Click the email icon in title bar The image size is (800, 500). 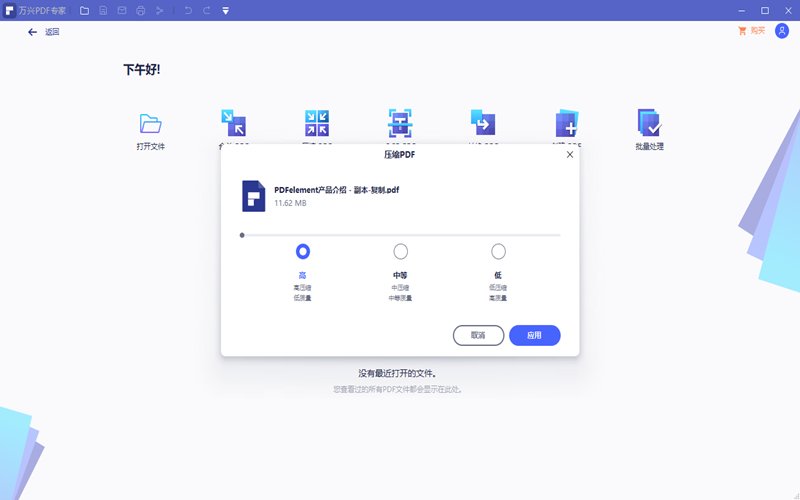pyautogui.click(x=122, y=10)
